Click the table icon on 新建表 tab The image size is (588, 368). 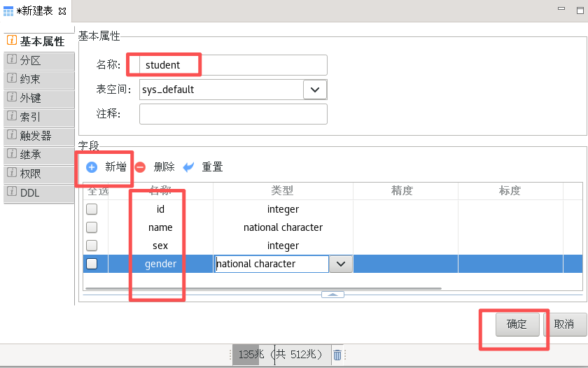point(8,12)
